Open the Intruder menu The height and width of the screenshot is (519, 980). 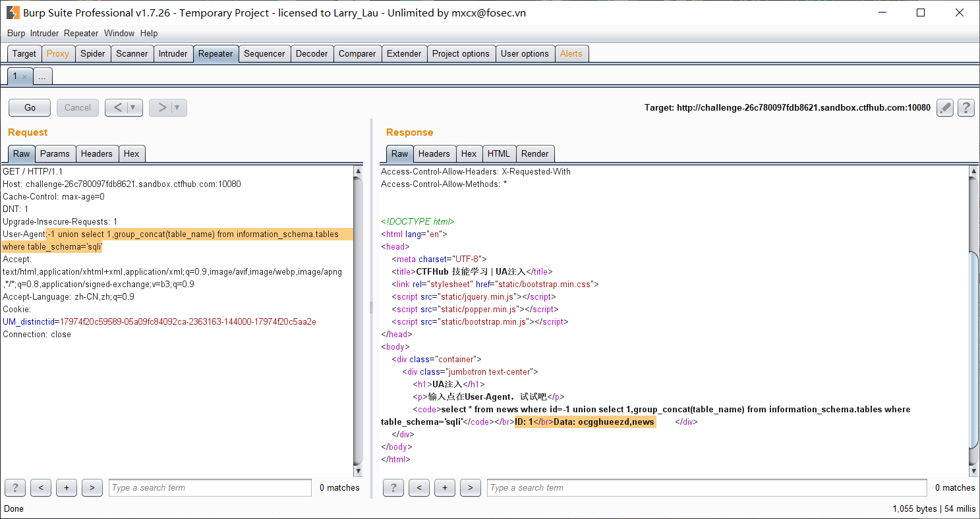[x=44, y=33]
